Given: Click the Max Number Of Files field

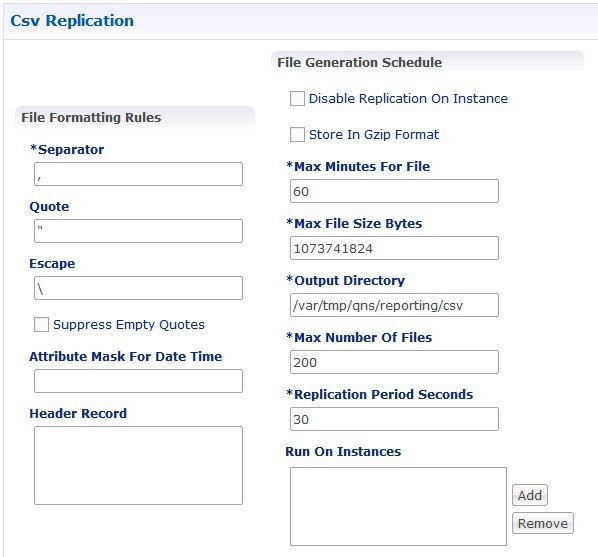Looking at the screenshot, I should click(x=394, y=362).
